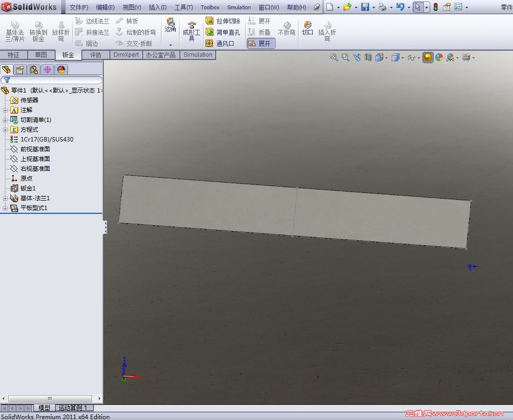Open the Select cursor dropdown arrow

coord(426,7)
